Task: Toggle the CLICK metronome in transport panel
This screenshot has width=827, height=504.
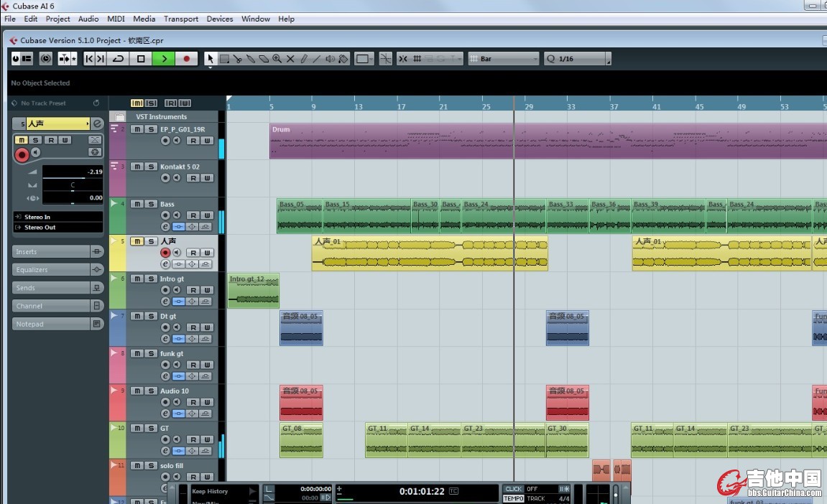Action: click(513, 489)
